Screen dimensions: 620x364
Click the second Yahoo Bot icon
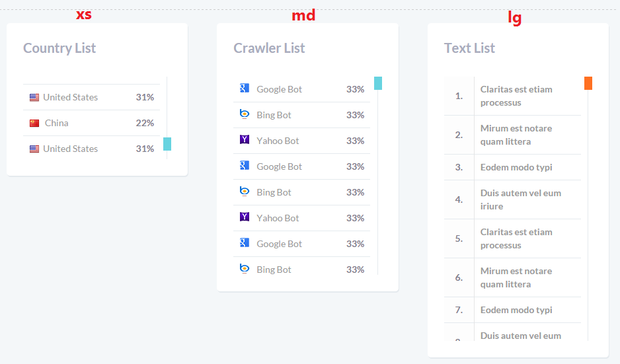tap(245, 217)
